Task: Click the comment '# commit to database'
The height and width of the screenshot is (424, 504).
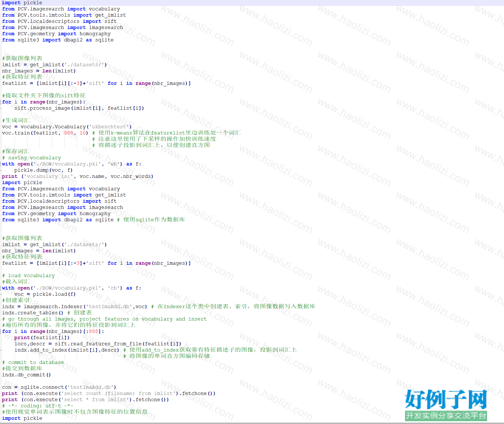Action: click(33, 362)
